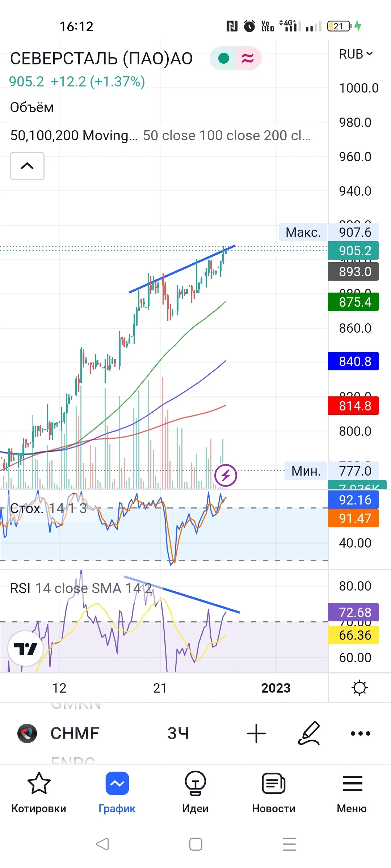
Task: Open the purple lightning event marker
Action: [x=226, y=475]
